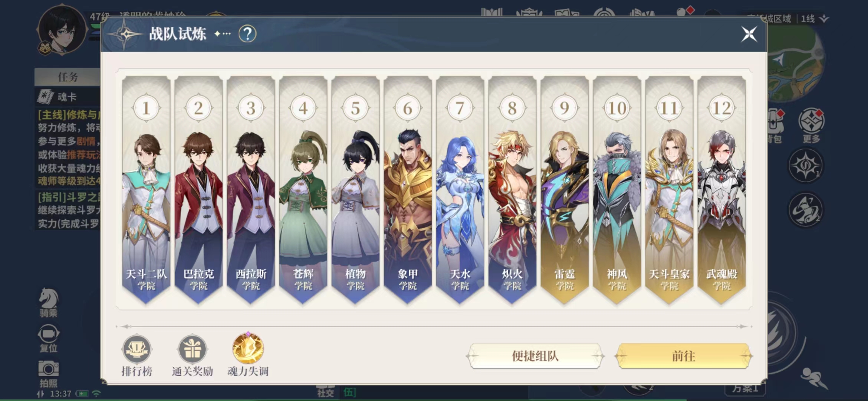Tap the 复位 camera reset icon
Image resolution: width=868 pixels, height=401 pixels.
(x=49, y=334)
